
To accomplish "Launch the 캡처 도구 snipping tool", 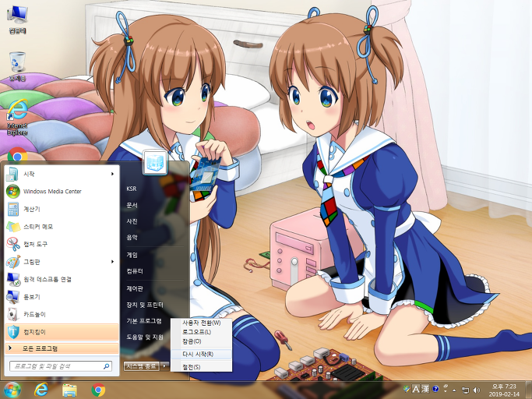I will (62, 244).
